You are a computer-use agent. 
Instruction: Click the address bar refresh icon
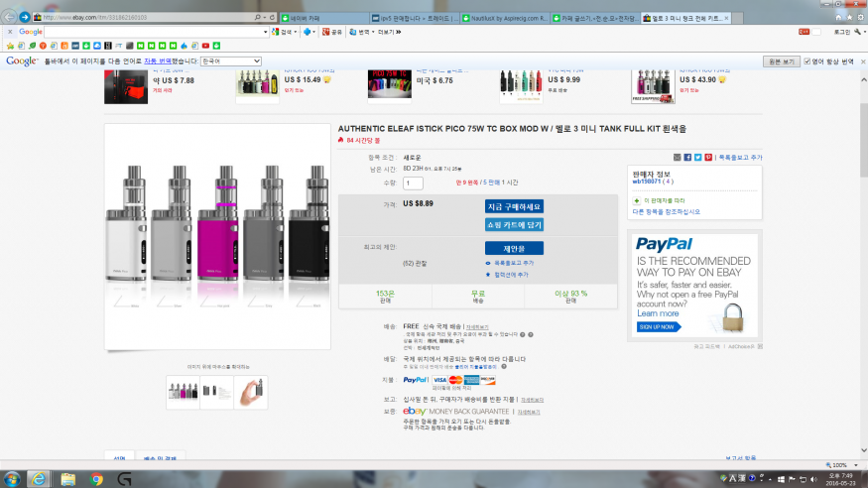click(272, 18)
